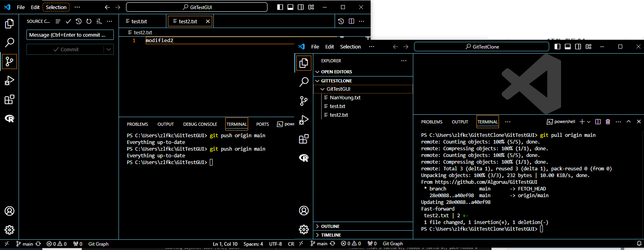The width and height of the screenshot is (644, 250).
Task: Close the test2.txt editor tab
Action: pyautogui.click(x=208, y=21)
